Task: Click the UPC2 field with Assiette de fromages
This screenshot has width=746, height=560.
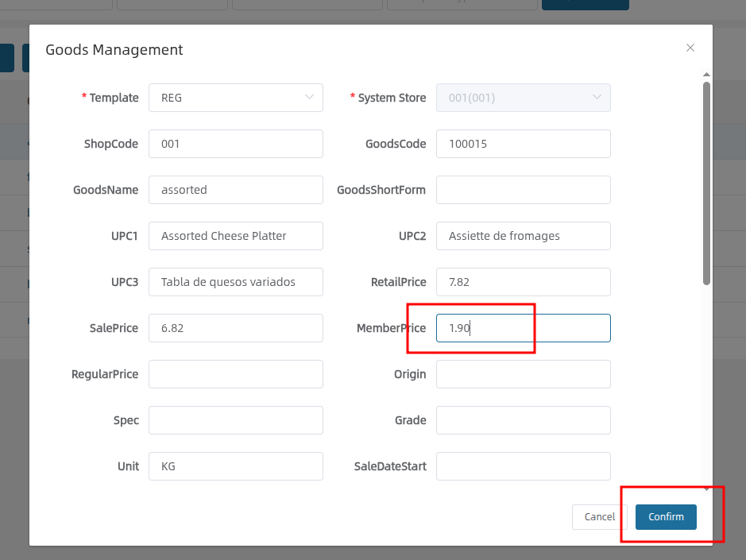Action: [523, 236]
